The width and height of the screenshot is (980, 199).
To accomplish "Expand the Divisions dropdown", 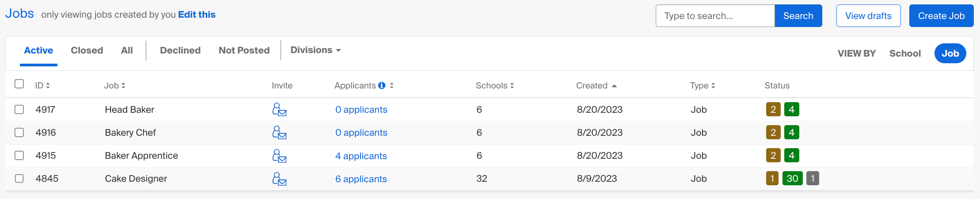I will click(x=315, y=50).
